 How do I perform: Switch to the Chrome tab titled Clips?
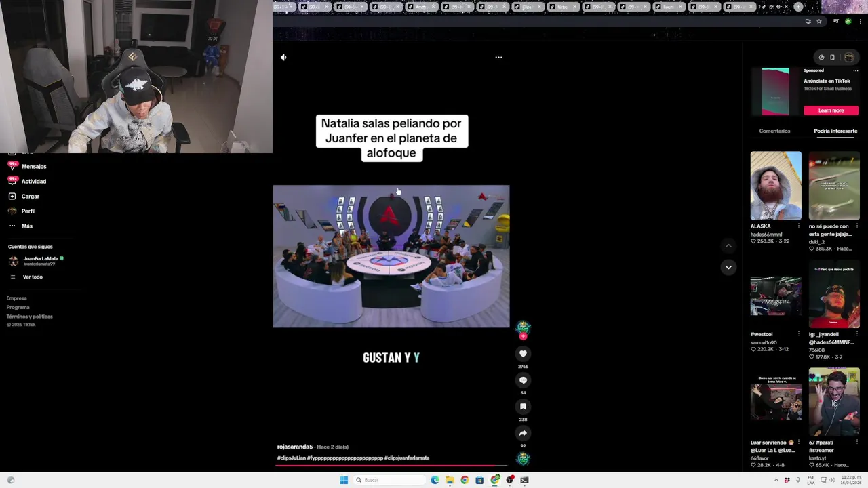pos(529,7)
